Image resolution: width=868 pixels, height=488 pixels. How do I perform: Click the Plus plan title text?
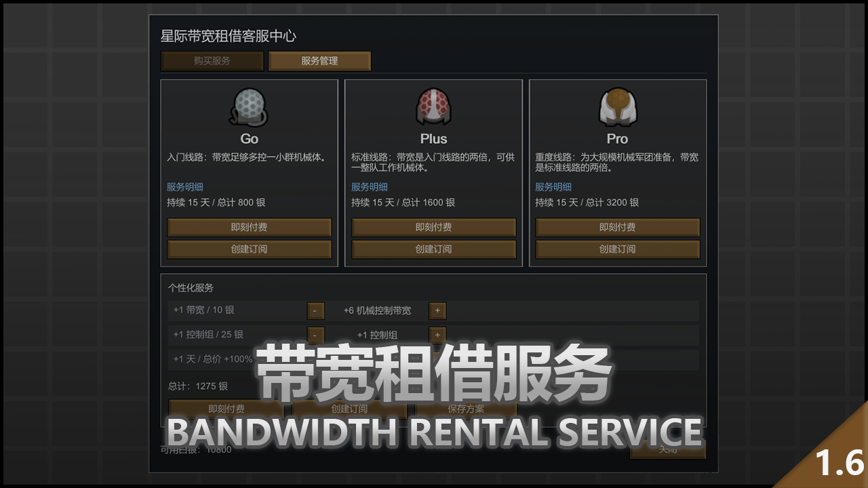click(433, 139)
